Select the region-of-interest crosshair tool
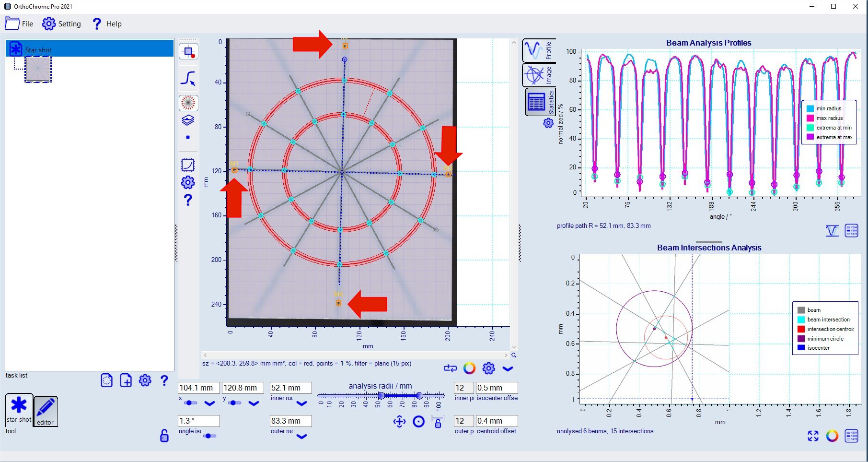 pyautogui.click(x=188, y=51)
